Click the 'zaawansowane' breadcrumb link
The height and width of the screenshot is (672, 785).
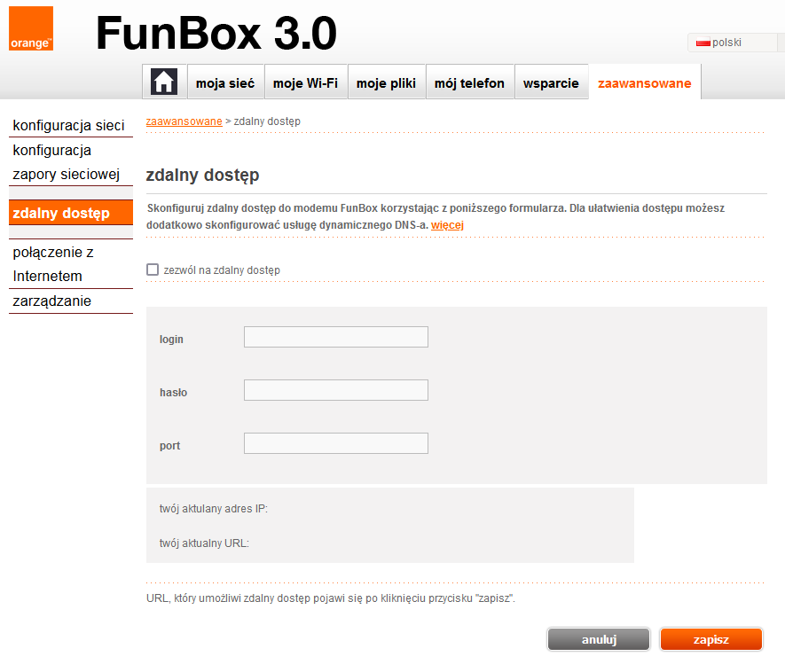pos(184,121)
